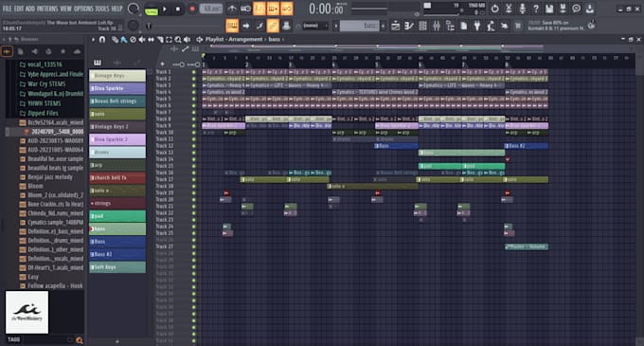Open the Channel rack icon
644x346 pixels.
(x=422, y=26)
